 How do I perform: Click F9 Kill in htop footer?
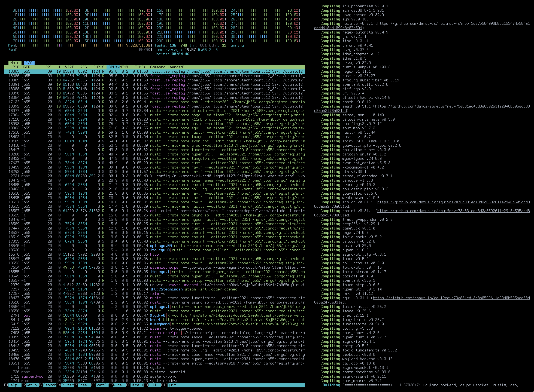152,385
